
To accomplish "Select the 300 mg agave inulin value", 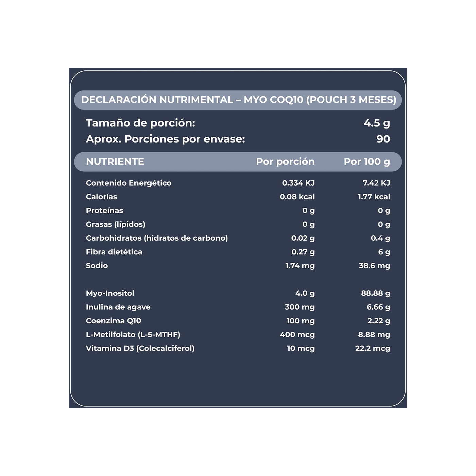I will pos(300,307).
